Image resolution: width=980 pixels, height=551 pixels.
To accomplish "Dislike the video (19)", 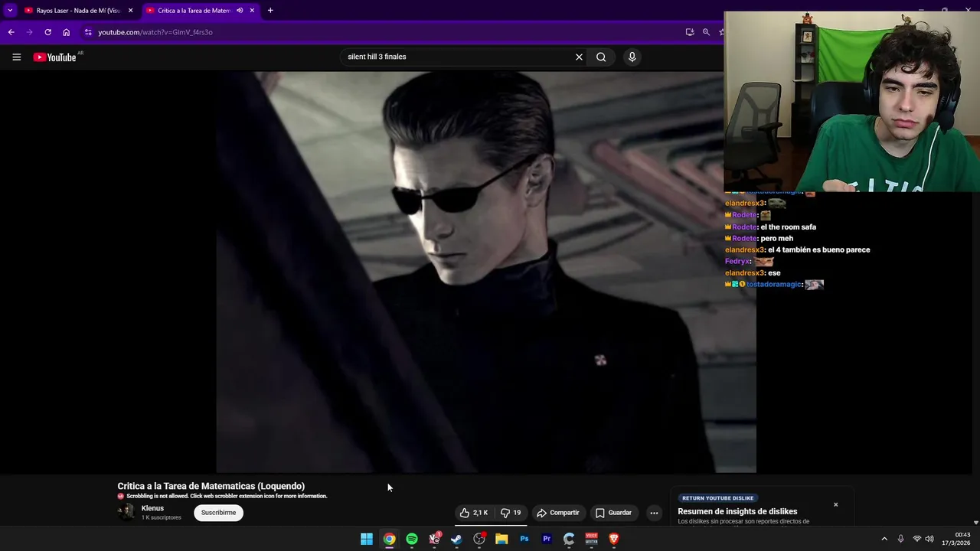I will pyautogui.click(x=511, y=513).
